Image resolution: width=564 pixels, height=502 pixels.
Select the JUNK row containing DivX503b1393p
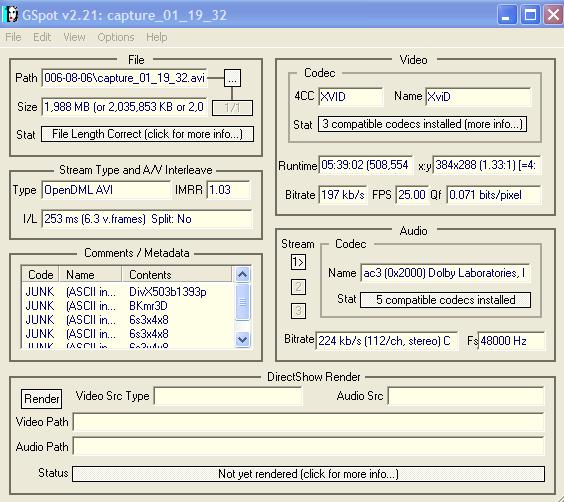pyautogui.click(x=127, y=292)
